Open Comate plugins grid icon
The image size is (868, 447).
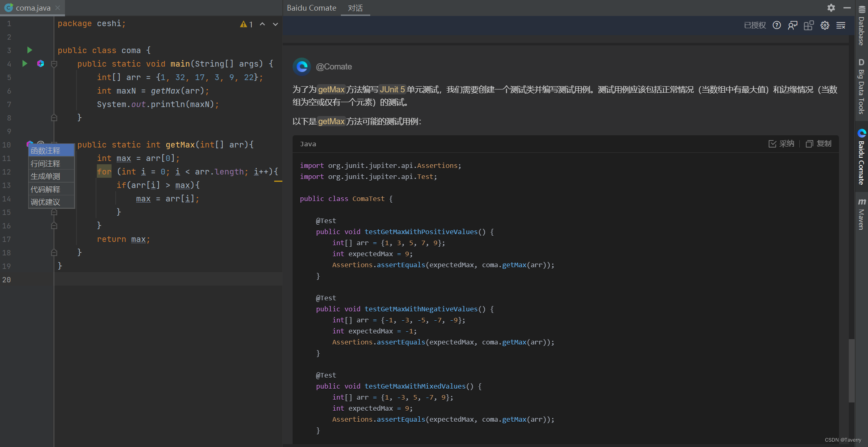click(x=809, y=25)
